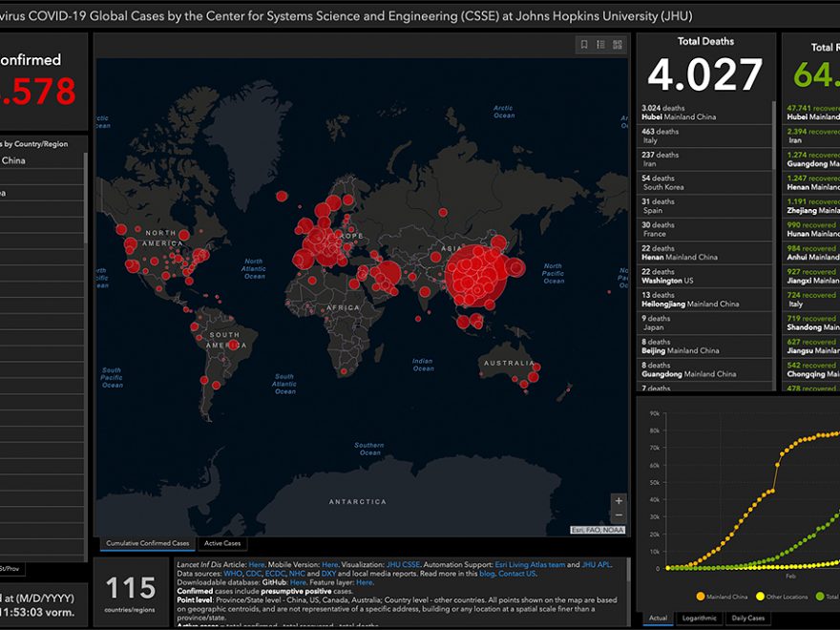Open the basemap gallery grid icon
Image resolution: width=840 pixels, height=630 pixels.
(618, 45)
